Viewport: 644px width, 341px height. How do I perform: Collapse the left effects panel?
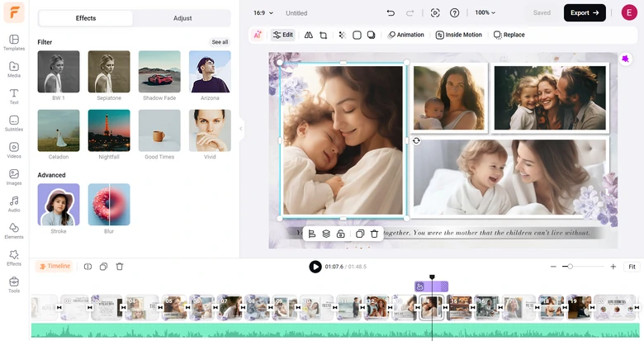point(241,129)
